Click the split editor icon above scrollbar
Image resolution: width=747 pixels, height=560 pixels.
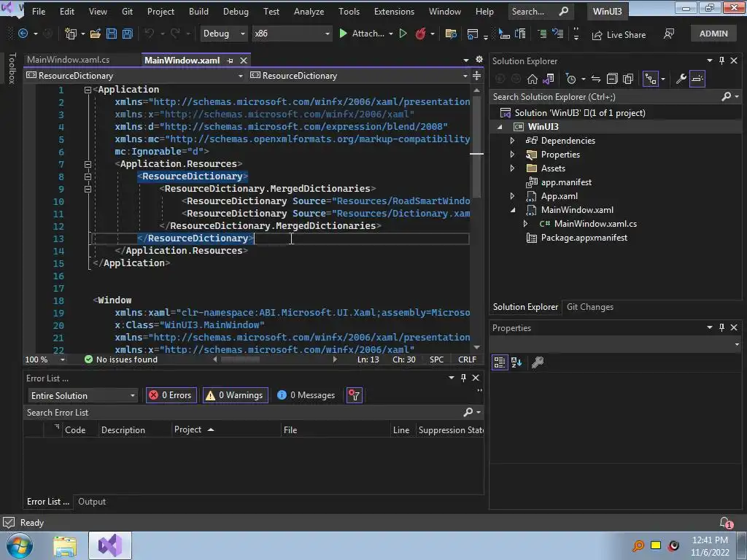click(476, 76)
